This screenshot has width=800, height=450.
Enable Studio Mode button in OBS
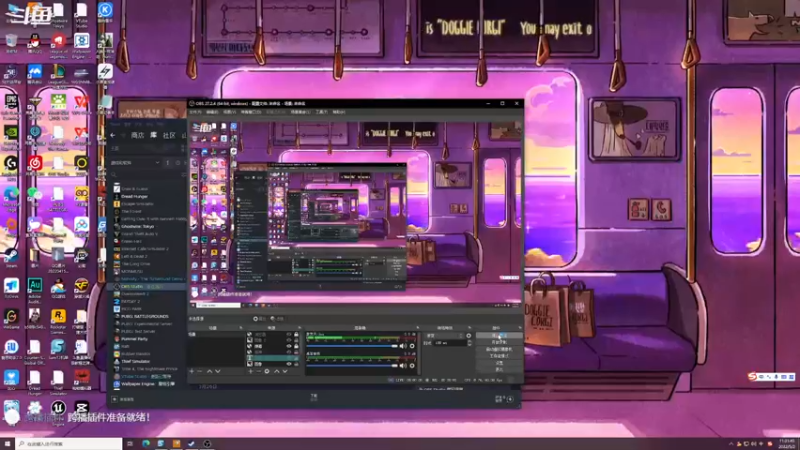(499, 356)
